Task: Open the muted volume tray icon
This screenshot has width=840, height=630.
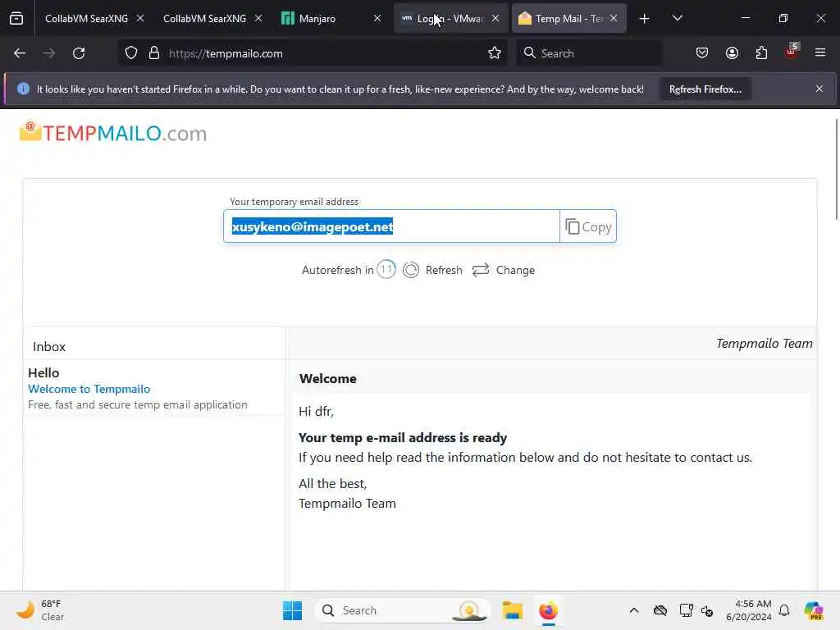Action: click(707, 610)
